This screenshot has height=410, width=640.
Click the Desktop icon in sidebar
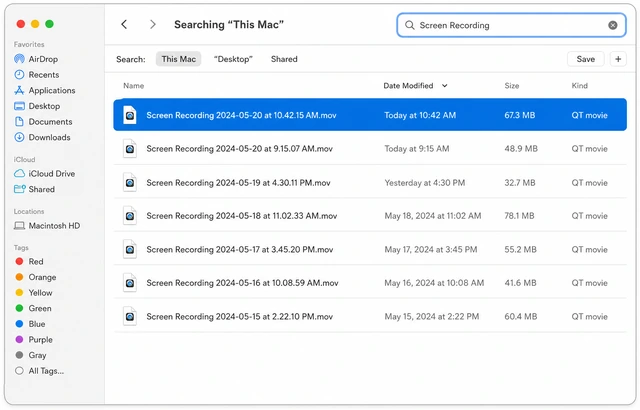click(19, 106)
